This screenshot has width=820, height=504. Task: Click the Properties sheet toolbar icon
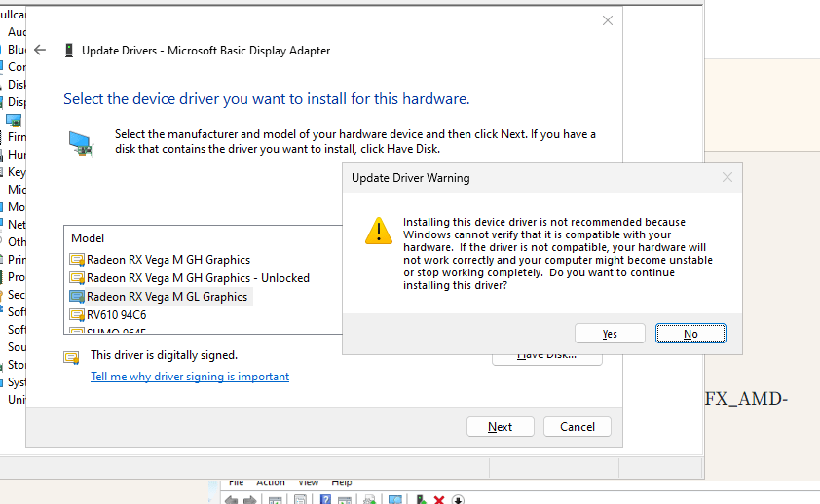(300, 499)
